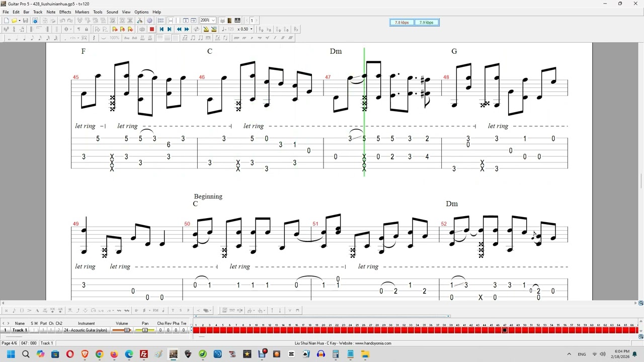Screen dimensions: 644x362
Task: Open the Markers menu
Action: click(82, 12)
